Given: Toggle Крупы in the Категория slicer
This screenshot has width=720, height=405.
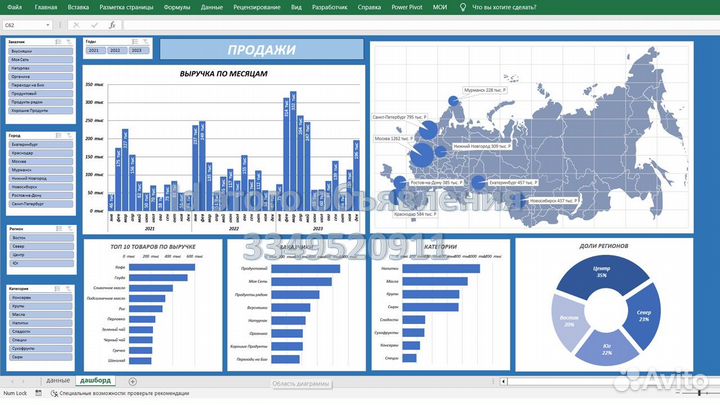Looking at the screenshot, I should pyautogui.click(x=40, y=306).
